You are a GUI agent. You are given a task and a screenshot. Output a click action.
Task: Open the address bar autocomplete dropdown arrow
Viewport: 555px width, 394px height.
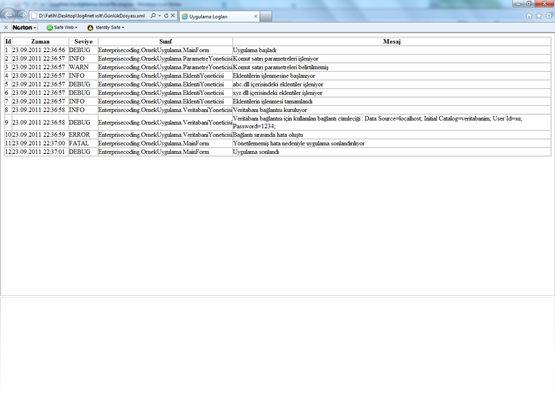tap(159, 16)
